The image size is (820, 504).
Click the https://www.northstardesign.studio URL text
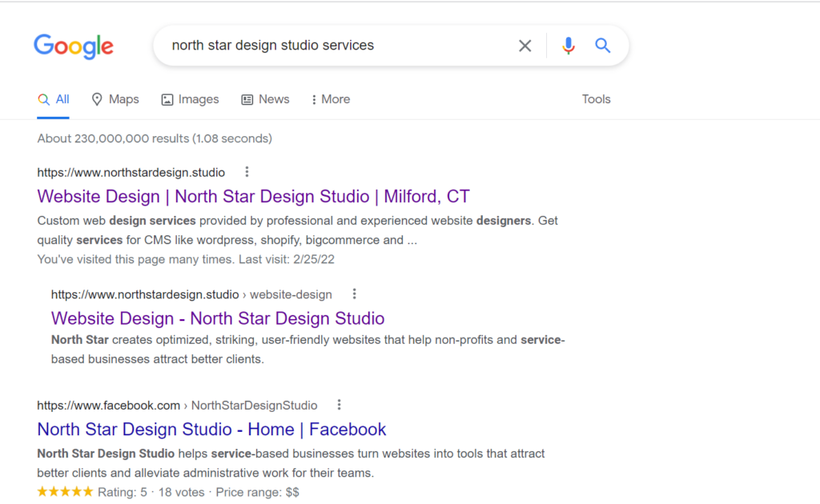(x=131, y=172)
